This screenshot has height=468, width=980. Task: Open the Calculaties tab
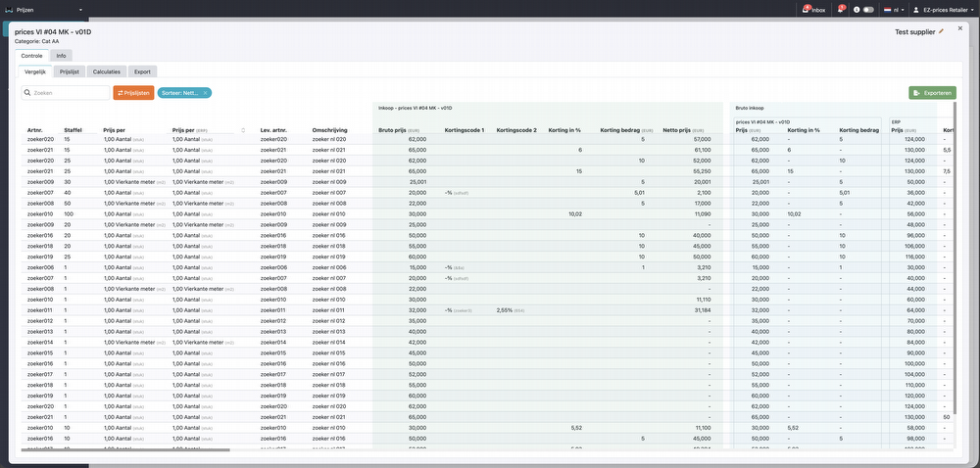[x=105, y=71]
